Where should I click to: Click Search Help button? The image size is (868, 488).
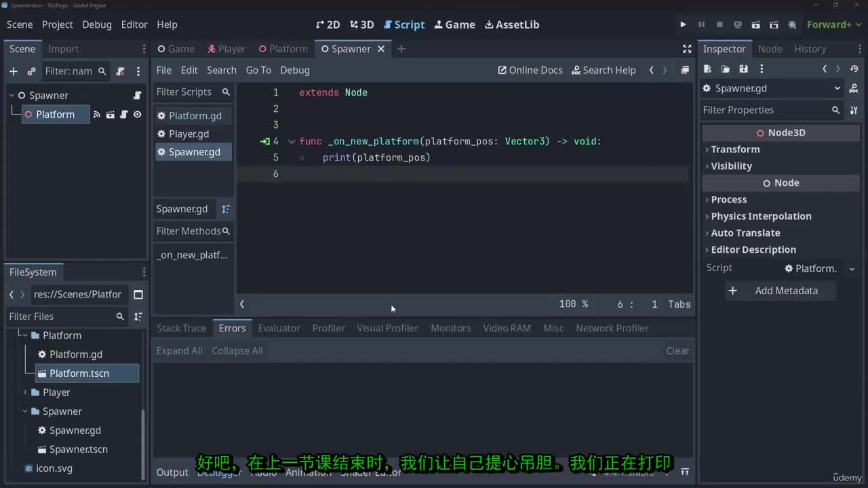point(604,70)
